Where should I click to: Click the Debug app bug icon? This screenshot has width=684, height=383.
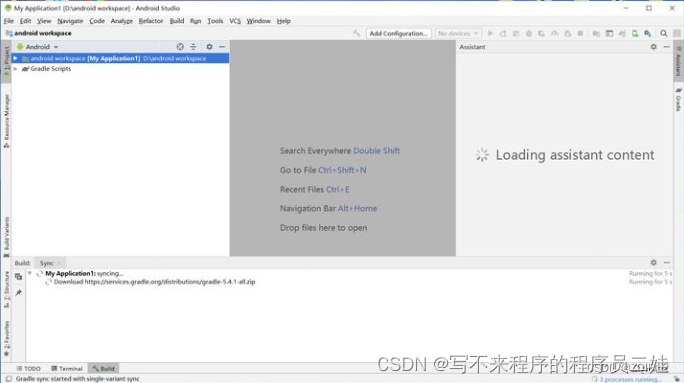click(x=529, y=34)
